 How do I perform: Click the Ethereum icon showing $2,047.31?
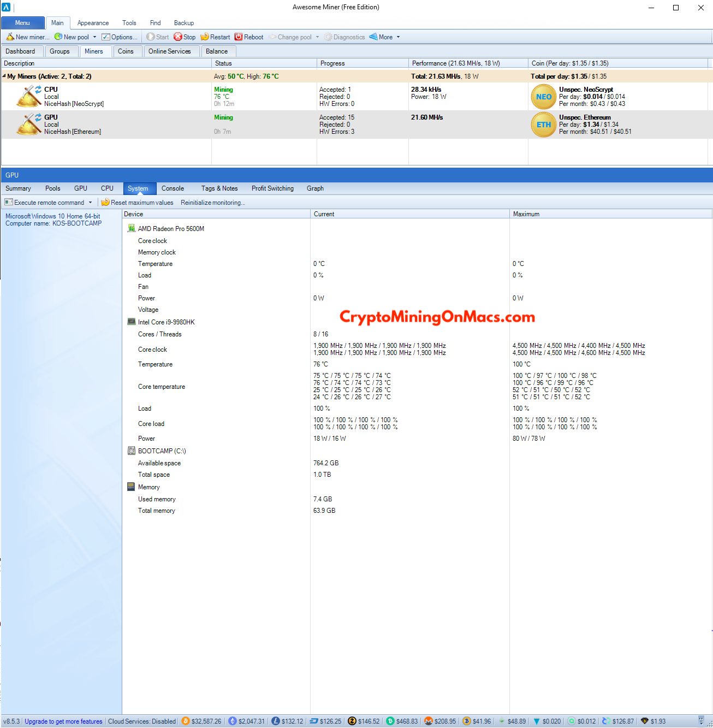point(233,721)
